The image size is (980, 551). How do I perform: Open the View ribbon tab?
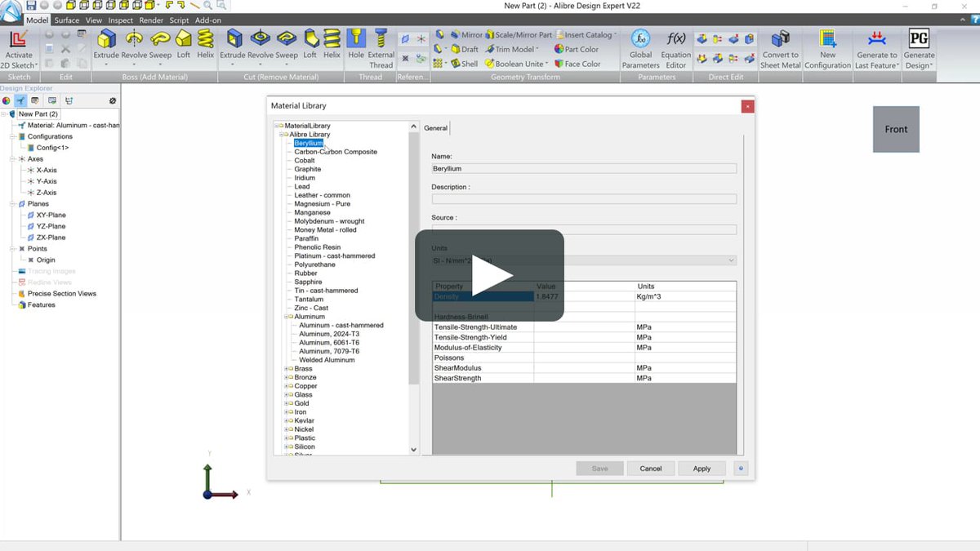(94, 20)
